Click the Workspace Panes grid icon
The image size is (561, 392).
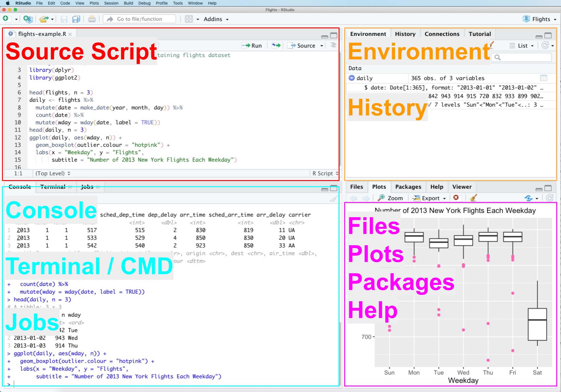189,19
